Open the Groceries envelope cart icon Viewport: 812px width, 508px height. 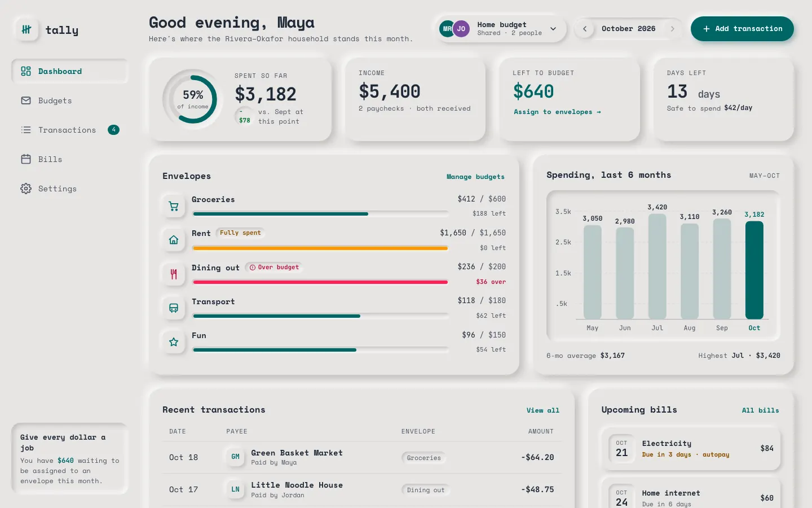click(x=174, y=206)
